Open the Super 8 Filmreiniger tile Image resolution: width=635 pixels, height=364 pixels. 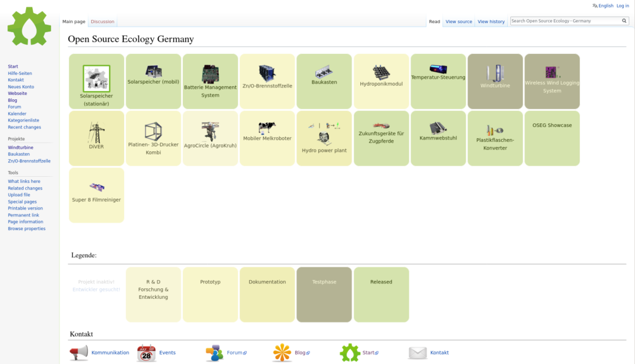[96, 195]
